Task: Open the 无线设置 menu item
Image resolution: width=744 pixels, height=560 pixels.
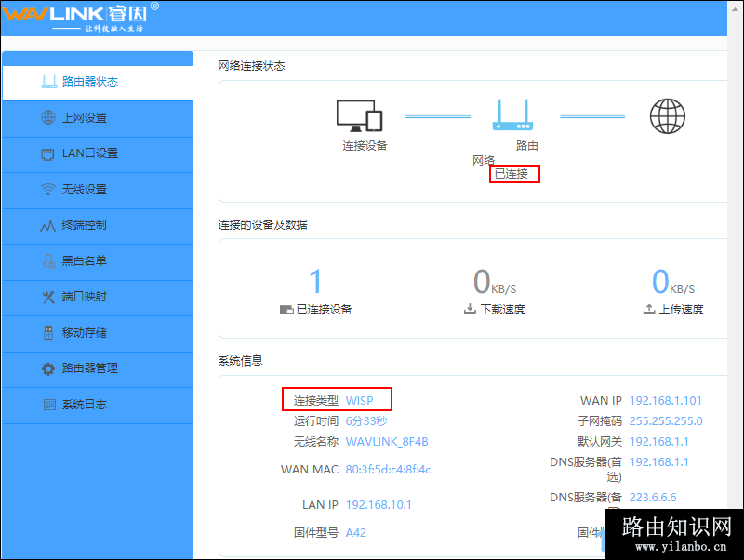Action: (x=98, y=190)
